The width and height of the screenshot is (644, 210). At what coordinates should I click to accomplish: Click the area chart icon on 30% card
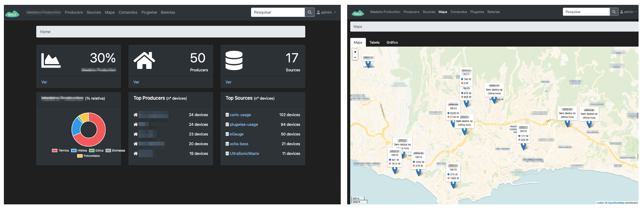click(51, 60)
